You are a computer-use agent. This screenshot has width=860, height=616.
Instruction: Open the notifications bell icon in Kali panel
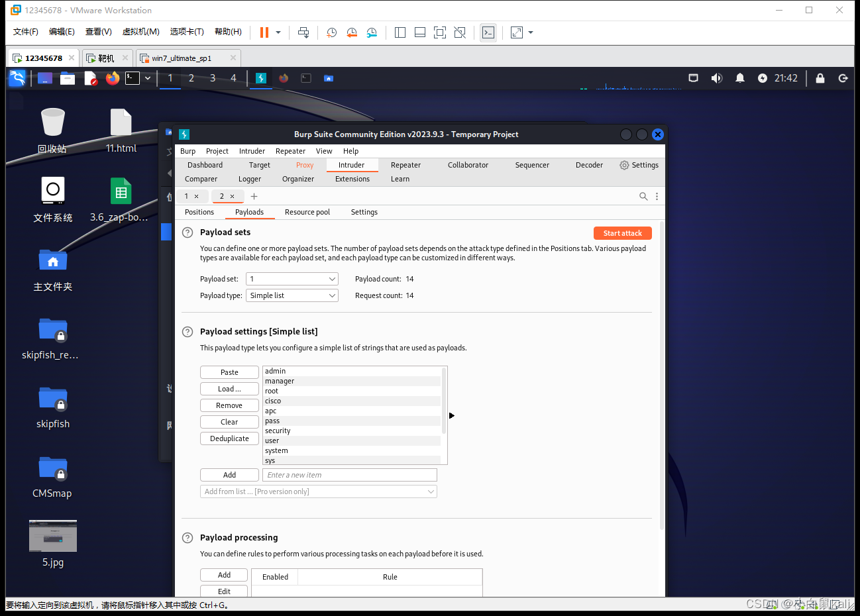[740, 78]
